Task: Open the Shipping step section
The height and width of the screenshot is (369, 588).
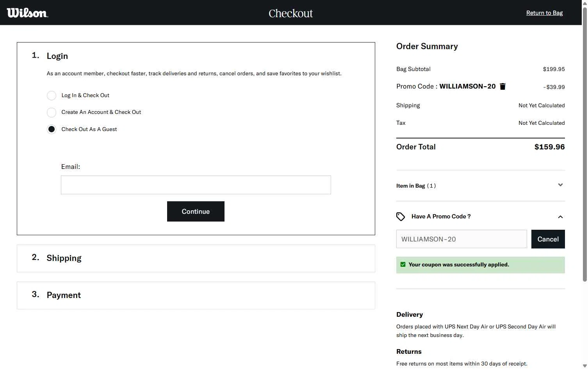Action: click(196, 258)
